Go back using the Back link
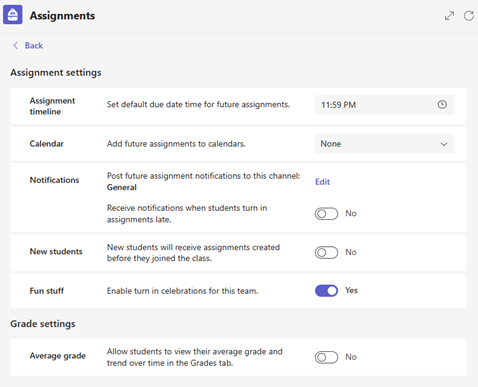 [x=34, y=46]
